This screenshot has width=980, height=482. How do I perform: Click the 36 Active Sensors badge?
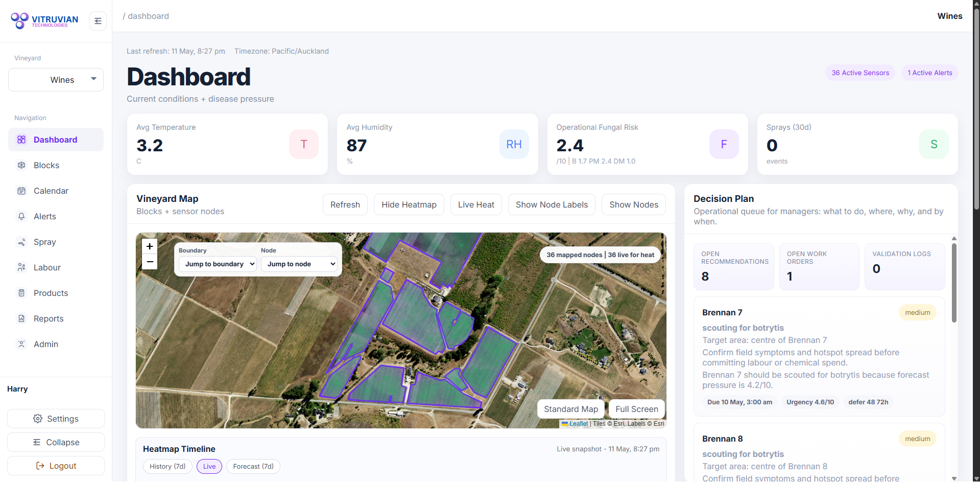pyautogui.click(x=860, y=73)
